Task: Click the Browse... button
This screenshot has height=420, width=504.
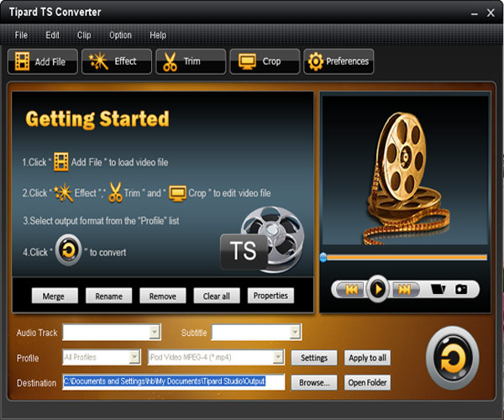Action: (314, 382)
